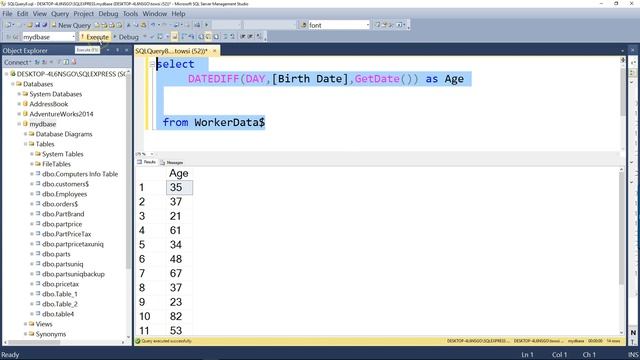Select the Results to File toggle
Image resolution: width=640 pixels, height=360 pixels.
click(x=216, y=37)
